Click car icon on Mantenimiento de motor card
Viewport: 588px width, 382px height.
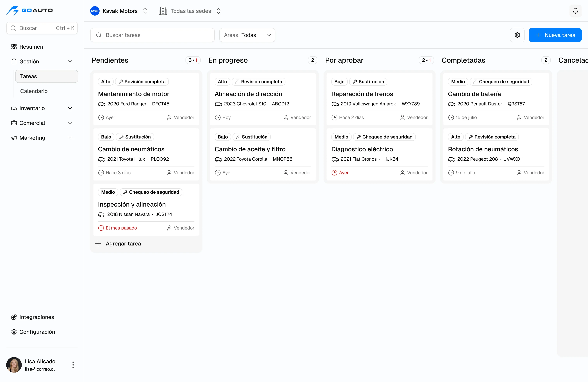coord(102,104)
